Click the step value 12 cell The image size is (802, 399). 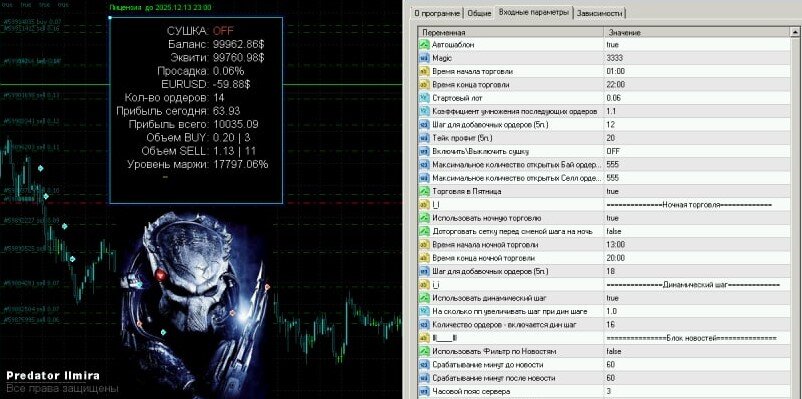[x=697, y=125]
